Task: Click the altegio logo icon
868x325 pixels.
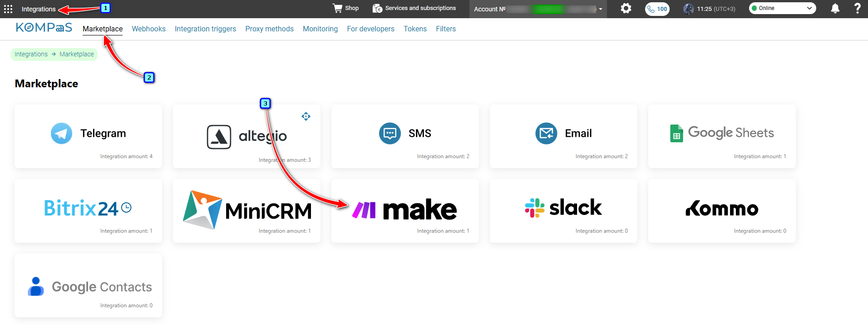Action: tap(219, 137)
